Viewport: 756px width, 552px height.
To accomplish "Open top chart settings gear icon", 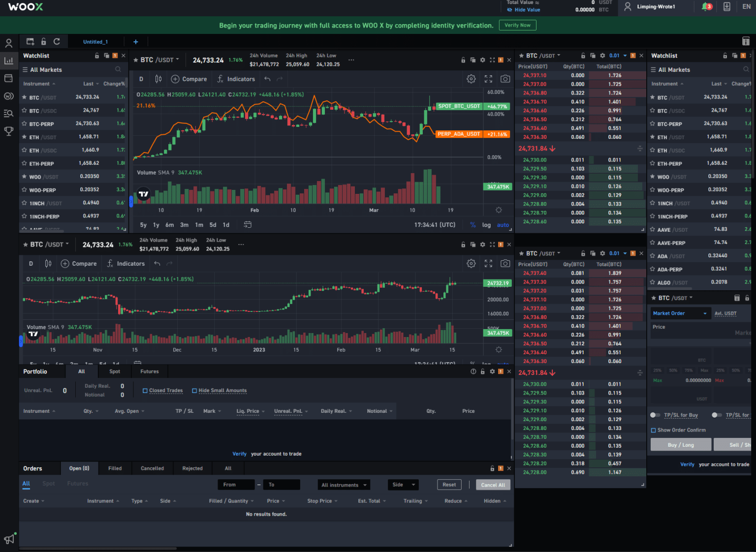I will 471,79.
